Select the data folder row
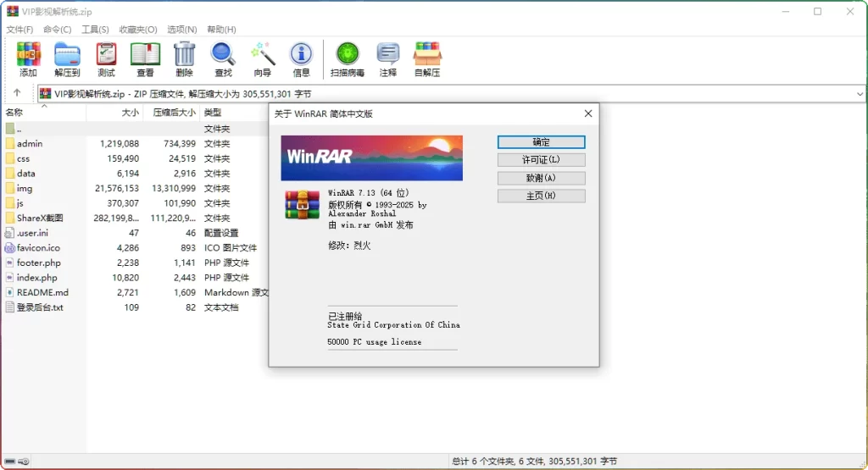Viewport: 868px width, 470px height. 136,174
